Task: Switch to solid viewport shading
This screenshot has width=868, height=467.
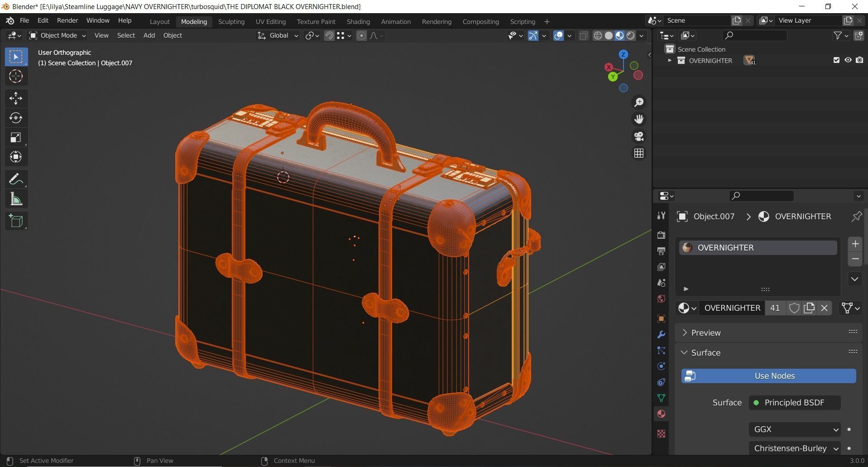Action: click(609, 35)
